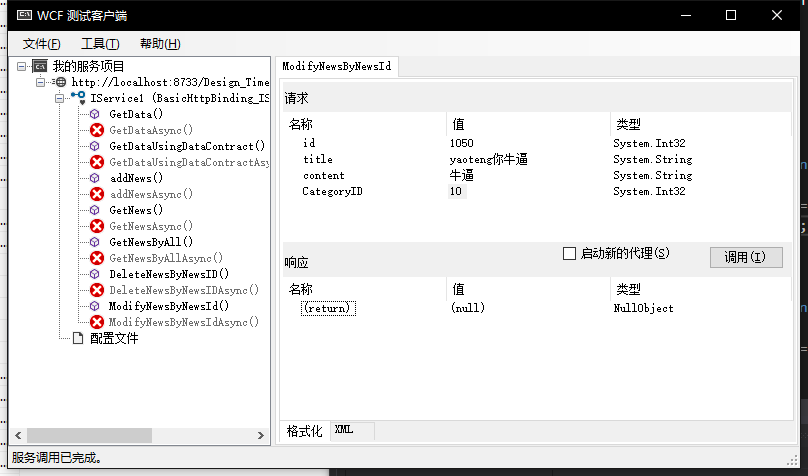This screenshot has height=476, width=808.
Task: Click the tree scrollbar left arrow
Action: pos(19,436)
